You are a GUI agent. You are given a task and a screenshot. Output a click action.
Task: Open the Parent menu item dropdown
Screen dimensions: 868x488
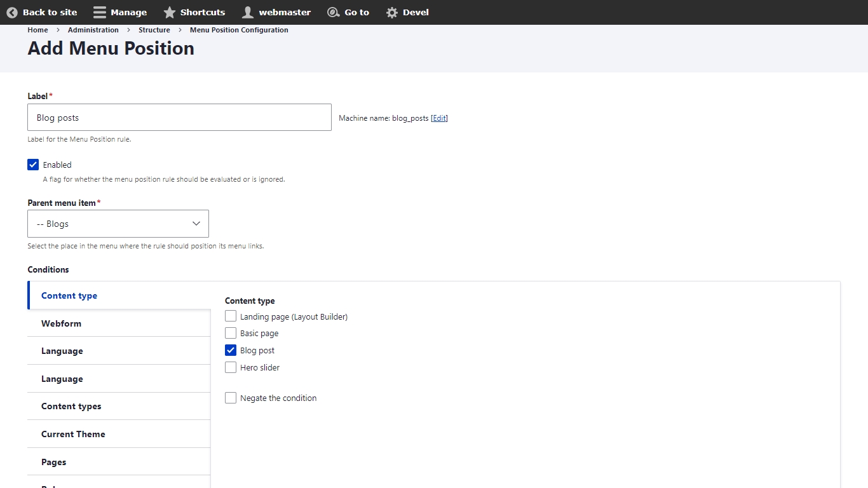tap(118, 224)
